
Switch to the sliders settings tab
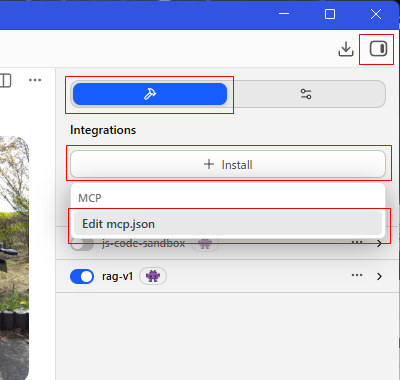(306, 94)
